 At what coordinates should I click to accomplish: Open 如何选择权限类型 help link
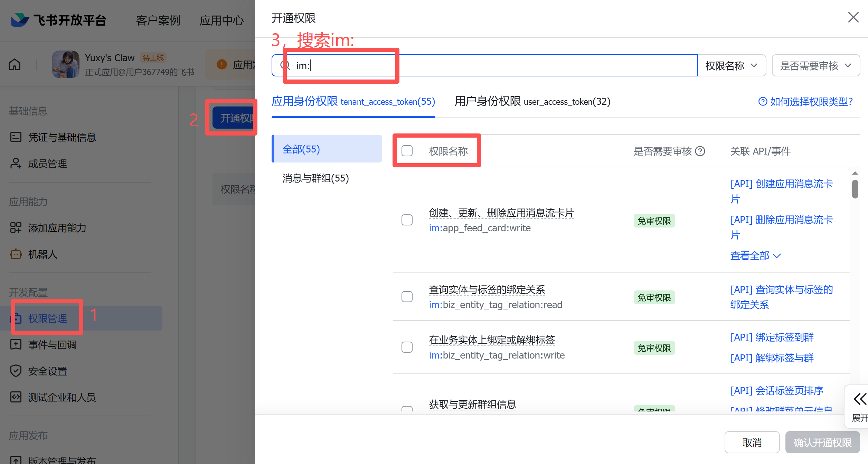pos(806,102)
